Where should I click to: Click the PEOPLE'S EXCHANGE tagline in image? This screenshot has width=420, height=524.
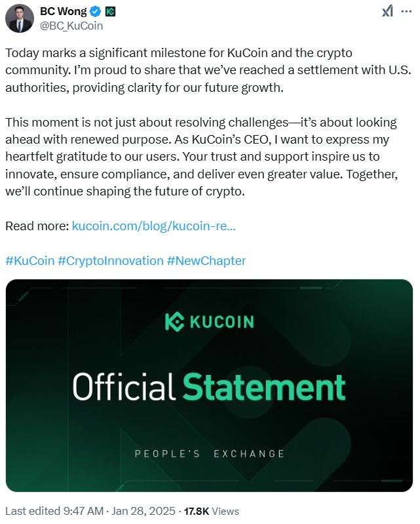pos(209,454)
